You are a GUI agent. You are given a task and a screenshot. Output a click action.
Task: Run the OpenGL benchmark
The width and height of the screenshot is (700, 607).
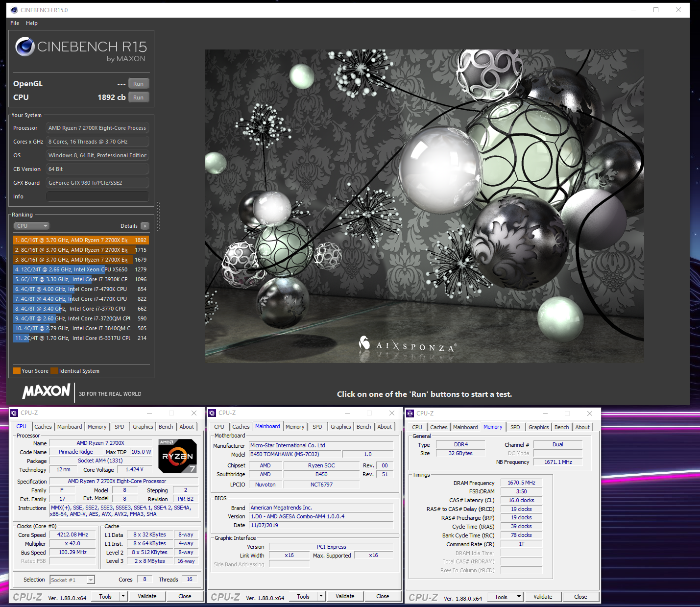(x=139, y=84)
